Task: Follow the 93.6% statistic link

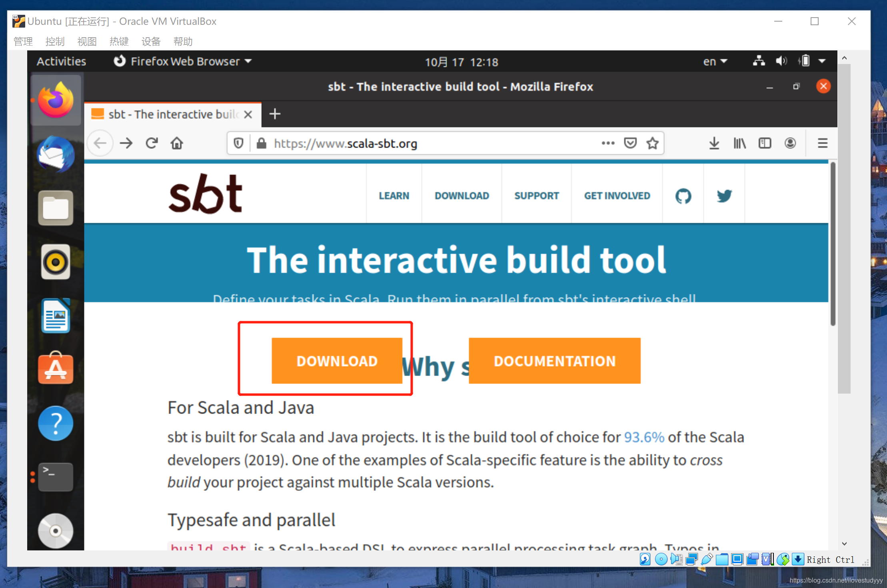Action: [644, 437]
